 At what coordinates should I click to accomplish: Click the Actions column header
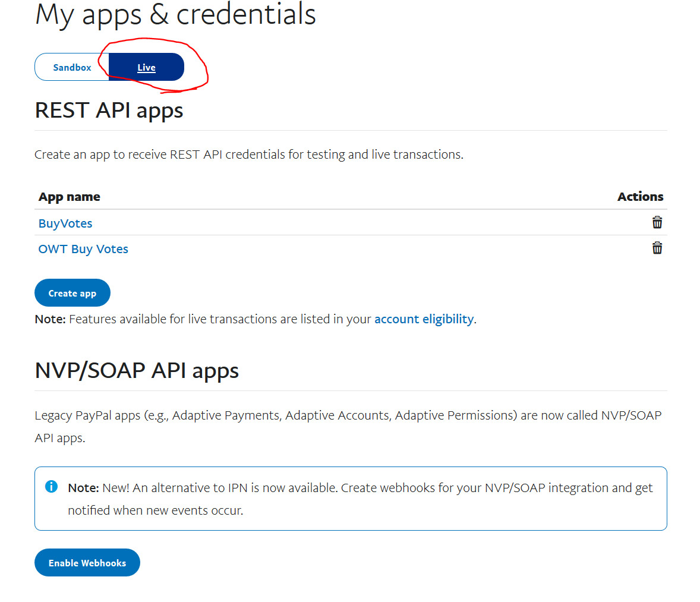(x=640, y=197)
